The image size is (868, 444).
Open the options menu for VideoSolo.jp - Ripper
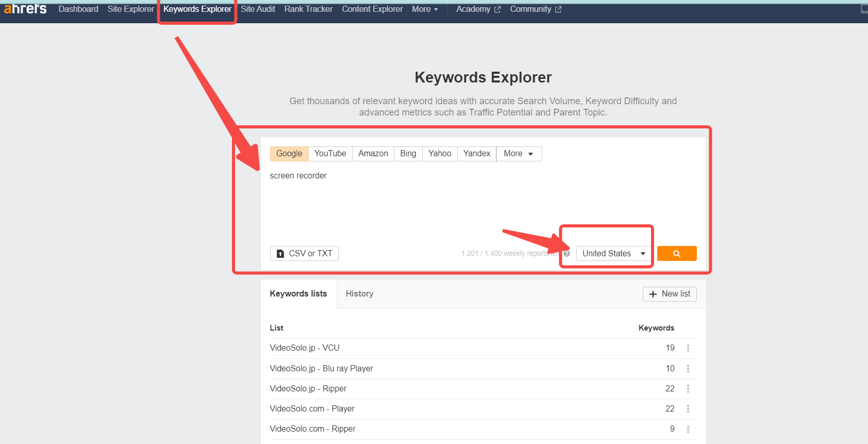point(688,389)
